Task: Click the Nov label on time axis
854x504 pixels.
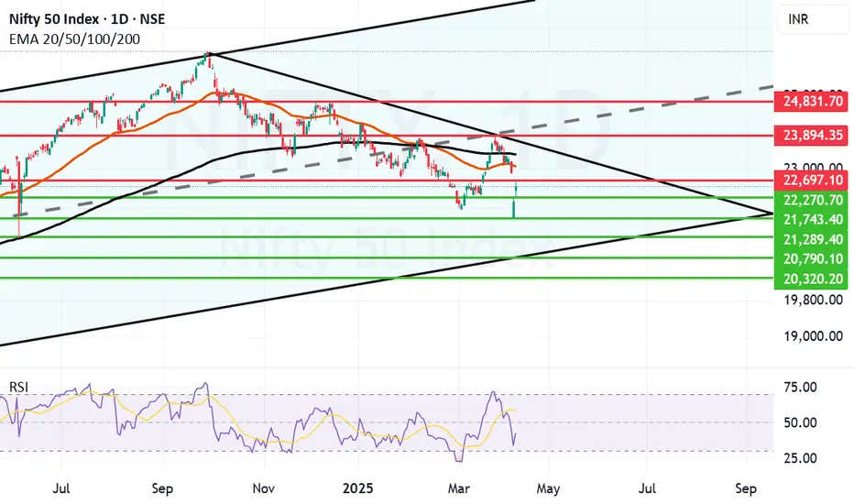Action: coord(264,488)
